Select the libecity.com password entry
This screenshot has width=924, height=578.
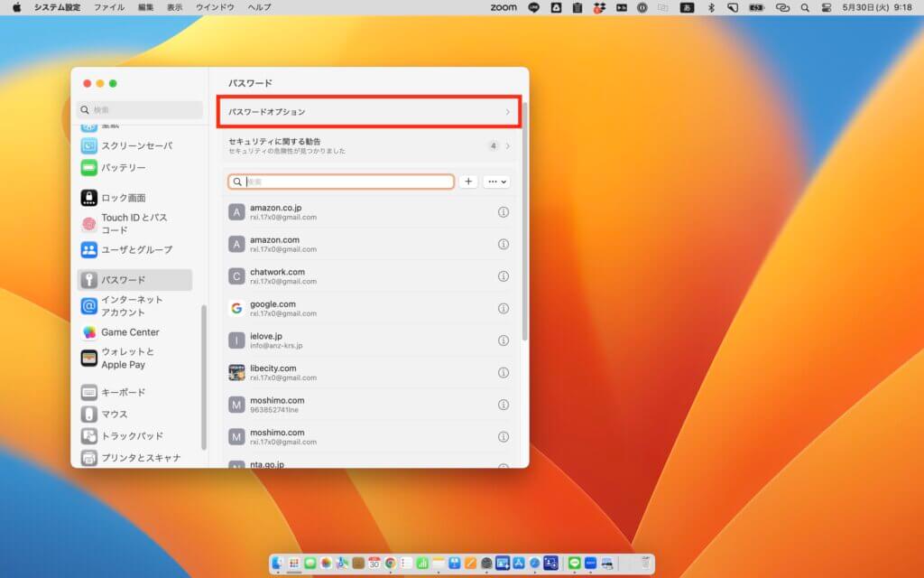[x=369, y=373]
